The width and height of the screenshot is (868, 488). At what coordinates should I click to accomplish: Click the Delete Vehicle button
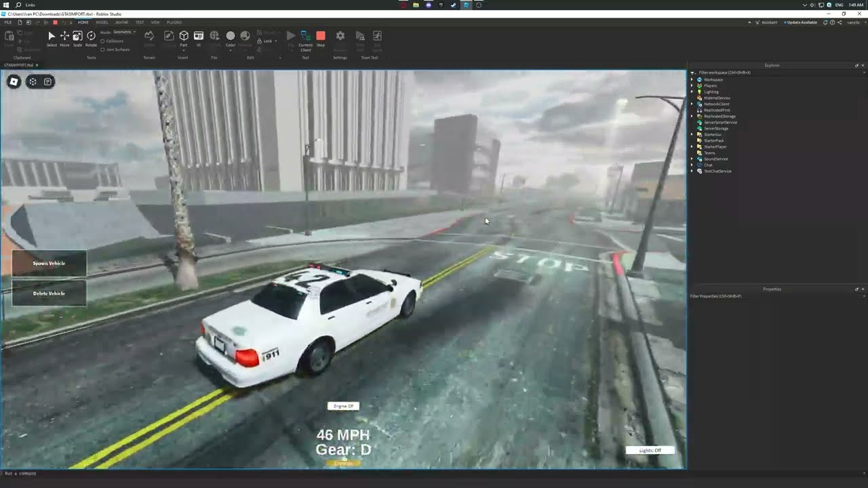(x=49, y=293)
